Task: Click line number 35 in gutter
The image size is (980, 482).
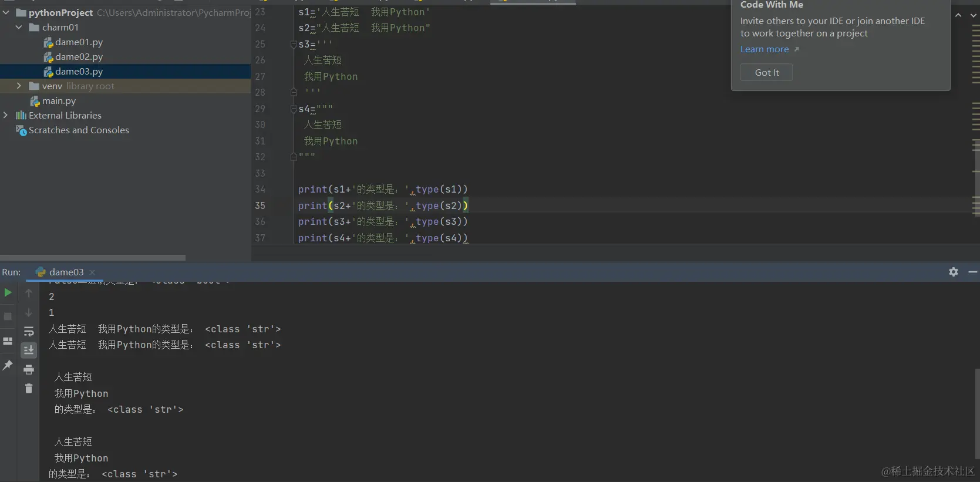Action: click(x=260, y=205)
